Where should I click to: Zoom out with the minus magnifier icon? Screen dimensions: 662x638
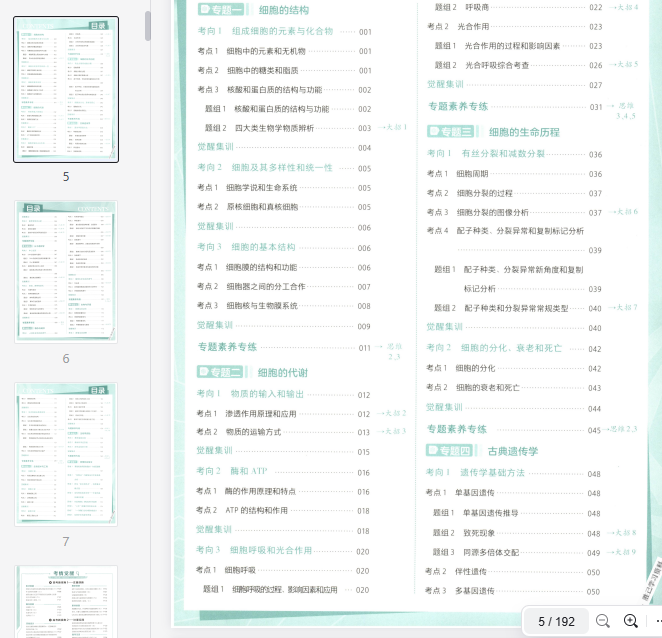pyautogui.click(x=602, y=621)
